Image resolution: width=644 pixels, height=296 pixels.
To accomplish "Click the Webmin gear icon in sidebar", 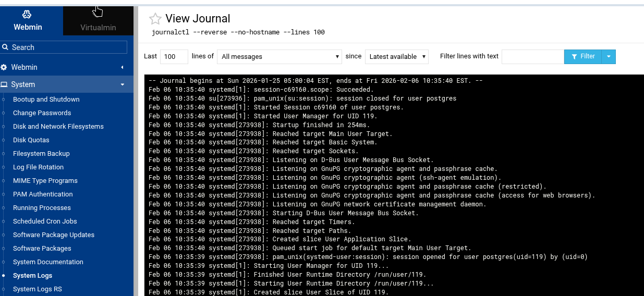I will pyautogui.click(x=4, y=67).
